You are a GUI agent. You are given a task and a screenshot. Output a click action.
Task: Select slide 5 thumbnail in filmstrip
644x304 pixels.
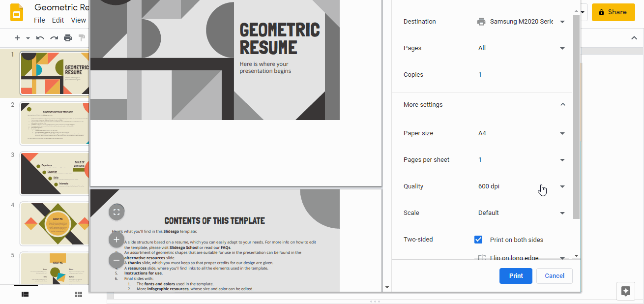55,268
